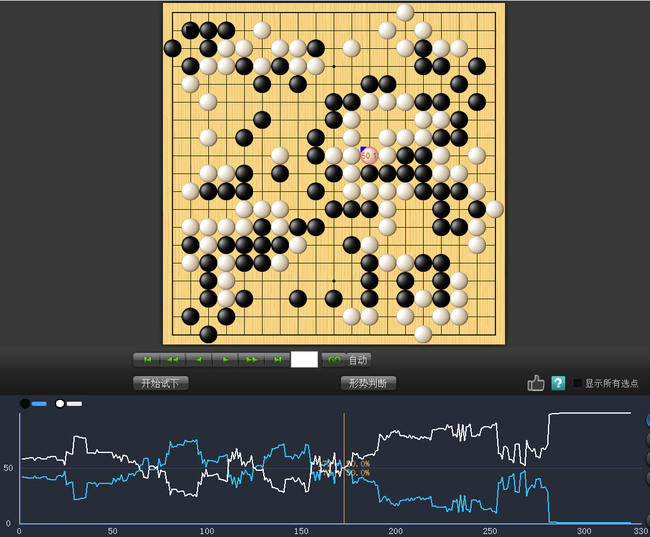Fast-forward several moves
The image size is (650, 537).
[x=251, y=360]
